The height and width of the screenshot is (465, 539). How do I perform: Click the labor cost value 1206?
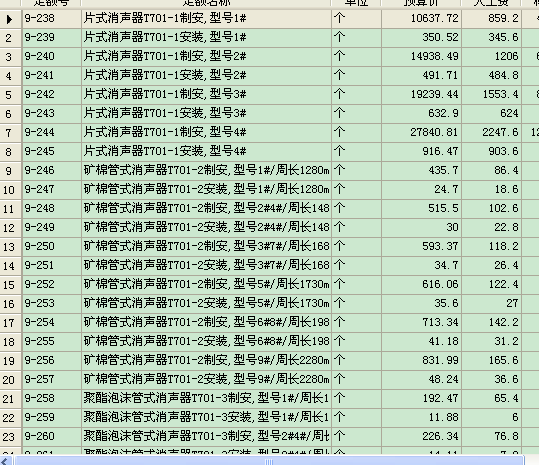pyautogui.click(x=506, y=56)
